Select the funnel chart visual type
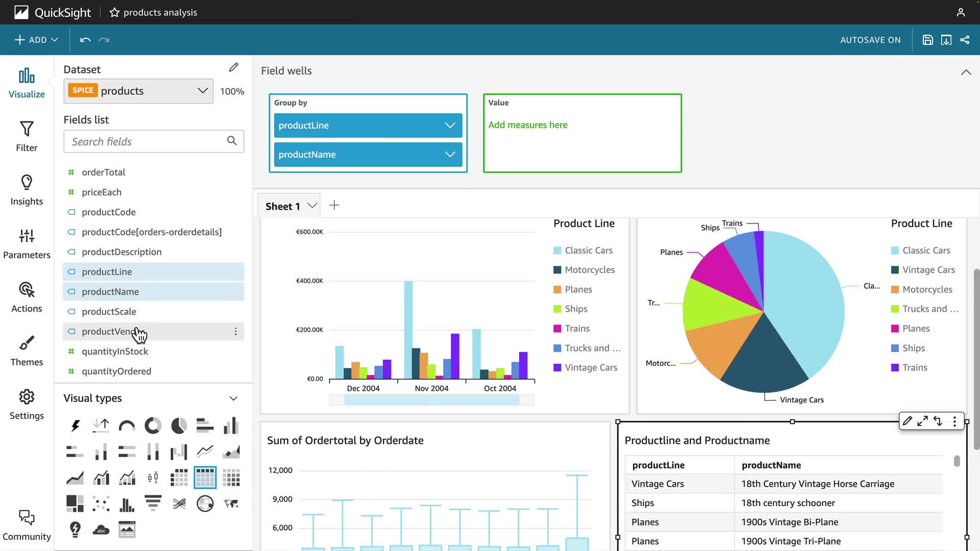 pos(153,504)
